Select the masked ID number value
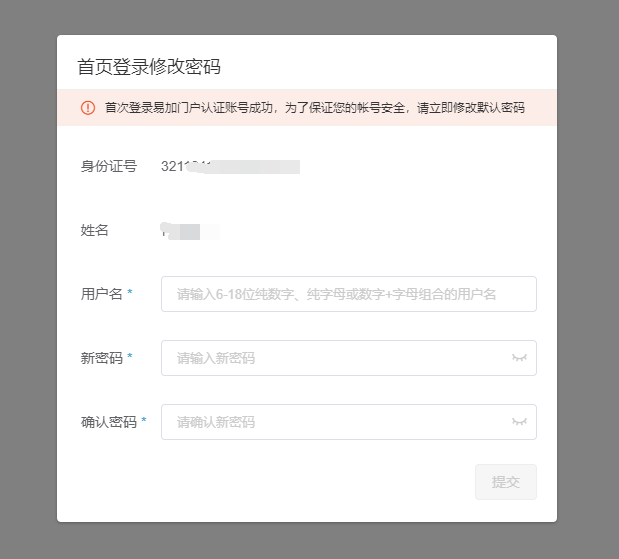 [x=230, y=166]
